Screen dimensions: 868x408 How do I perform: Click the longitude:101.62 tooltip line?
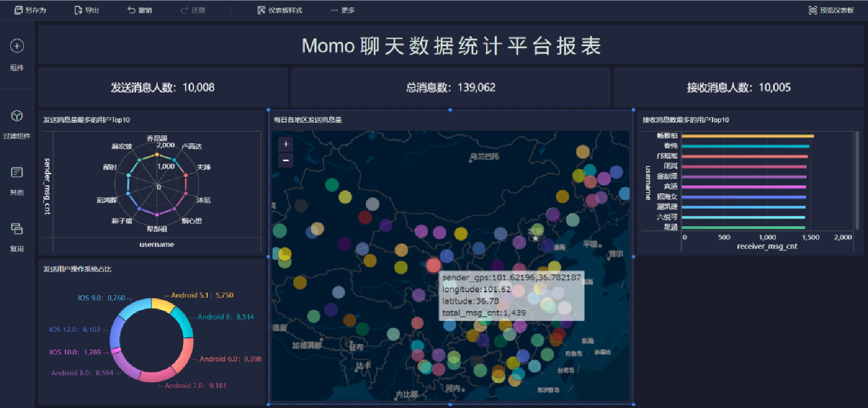[477, 289]
